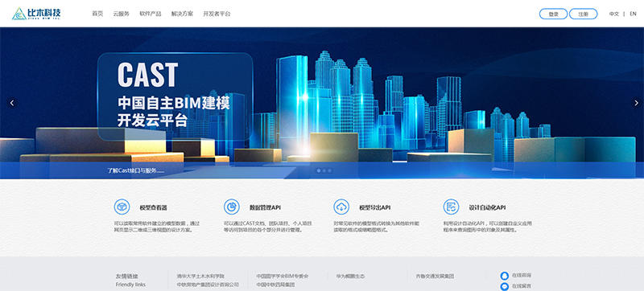Screen dimensions: 644x291
Task: Open the 开发者平台 menu
Action: click(x=217, y=14)
